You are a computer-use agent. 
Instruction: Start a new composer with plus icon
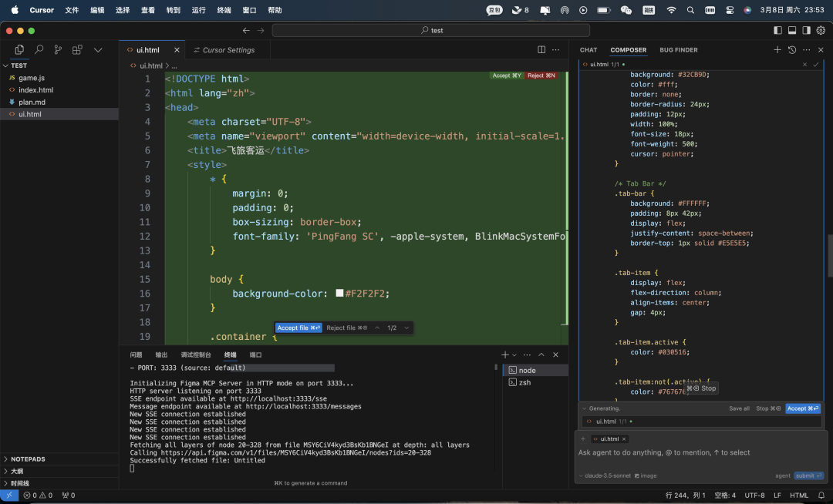click(777, 49)
